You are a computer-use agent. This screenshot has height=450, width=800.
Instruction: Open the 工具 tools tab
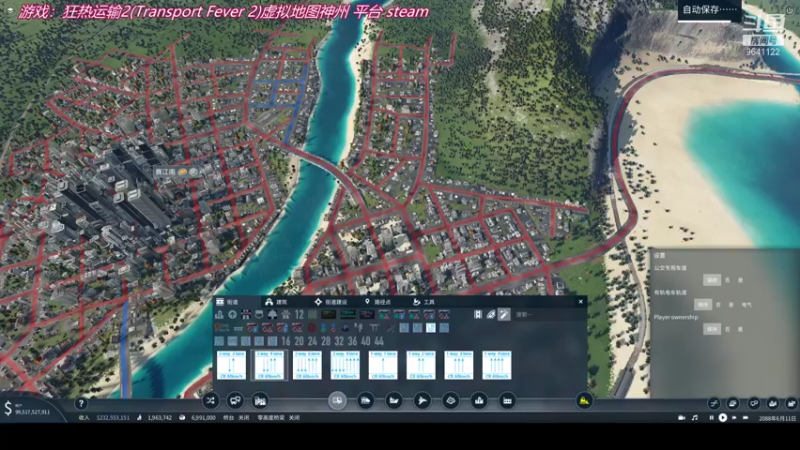[x=423, y=302]
